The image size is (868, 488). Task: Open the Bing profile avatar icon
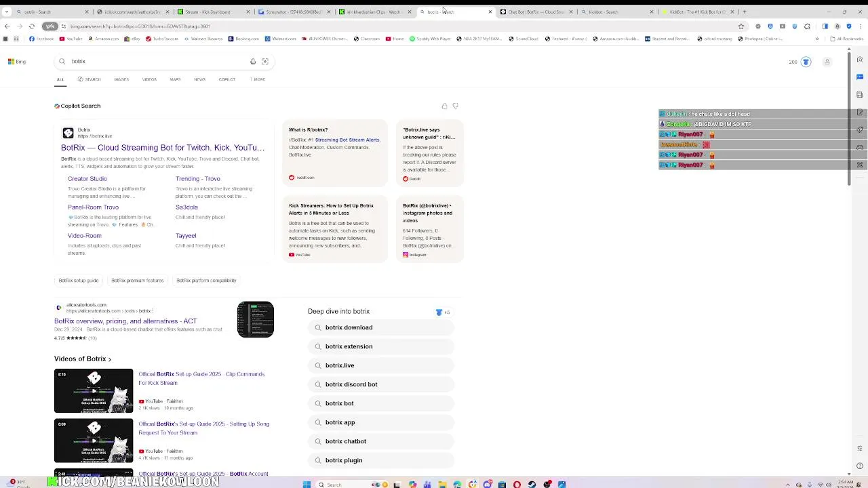(x=827, y=62)
